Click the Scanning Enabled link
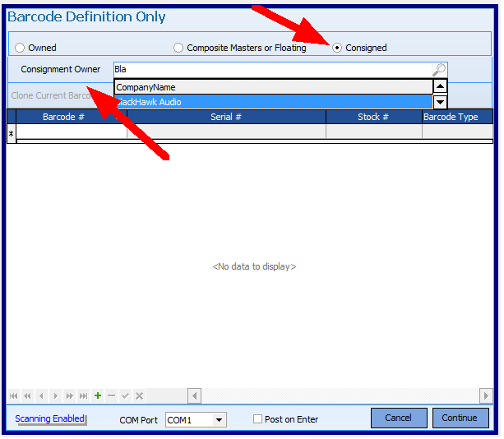 (x=50, y=418)
